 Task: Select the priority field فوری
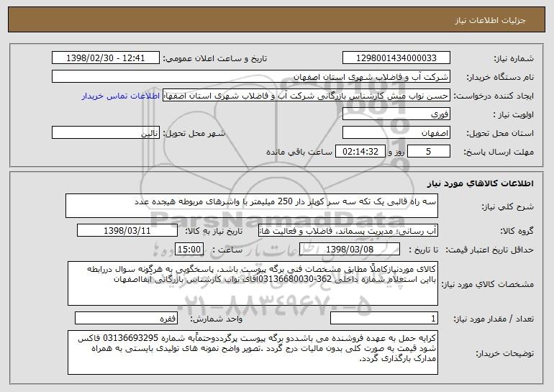pos(396,114)
